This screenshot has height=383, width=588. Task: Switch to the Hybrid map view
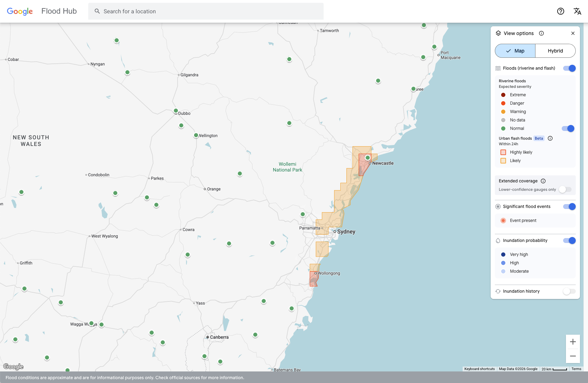(555, 51)
